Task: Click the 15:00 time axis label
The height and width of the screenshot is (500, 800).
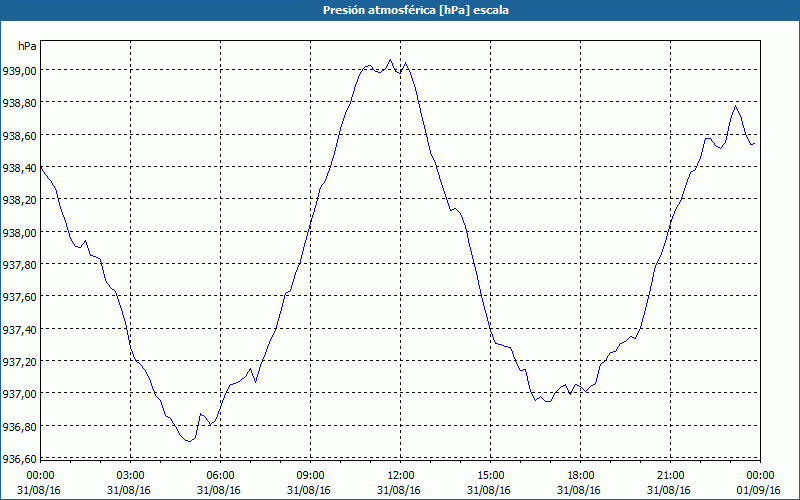Action: (x=490, y=476)
